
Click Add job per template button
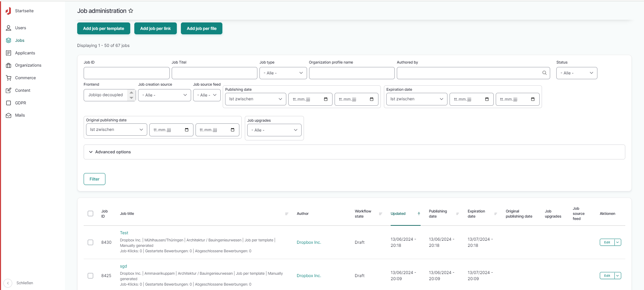pos(104,29)
